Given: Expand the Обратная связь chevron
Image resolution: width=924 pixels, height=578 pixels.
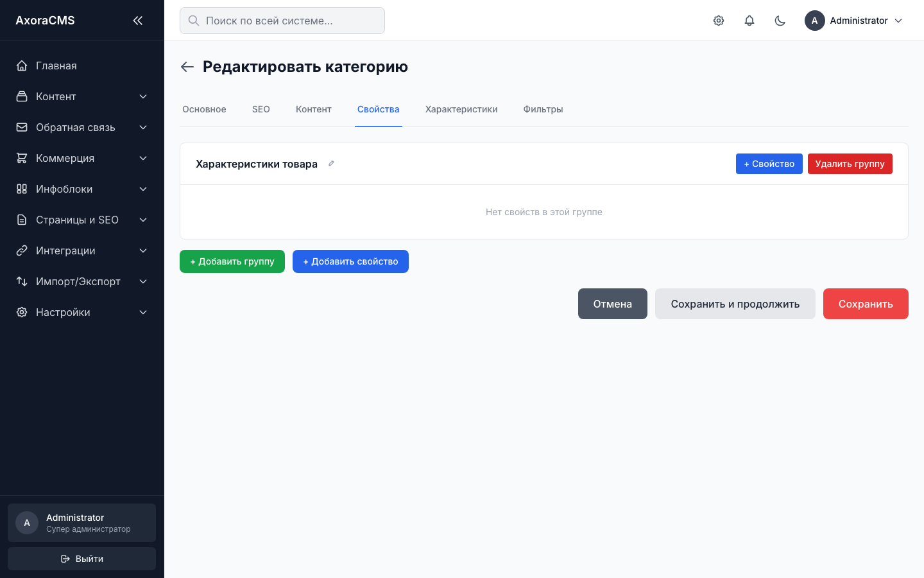Looking at the screenshot, I should click(143, 127).
